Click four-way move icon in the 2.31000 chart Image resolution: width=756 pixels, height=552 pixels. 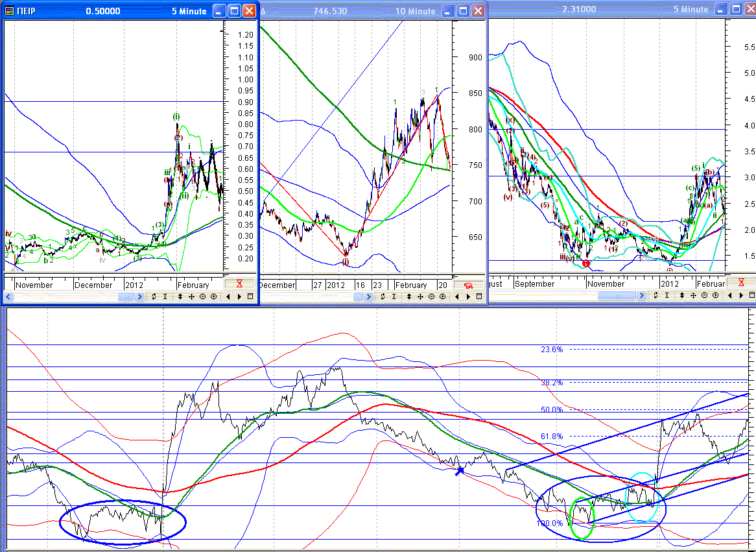tap(693, 295)
